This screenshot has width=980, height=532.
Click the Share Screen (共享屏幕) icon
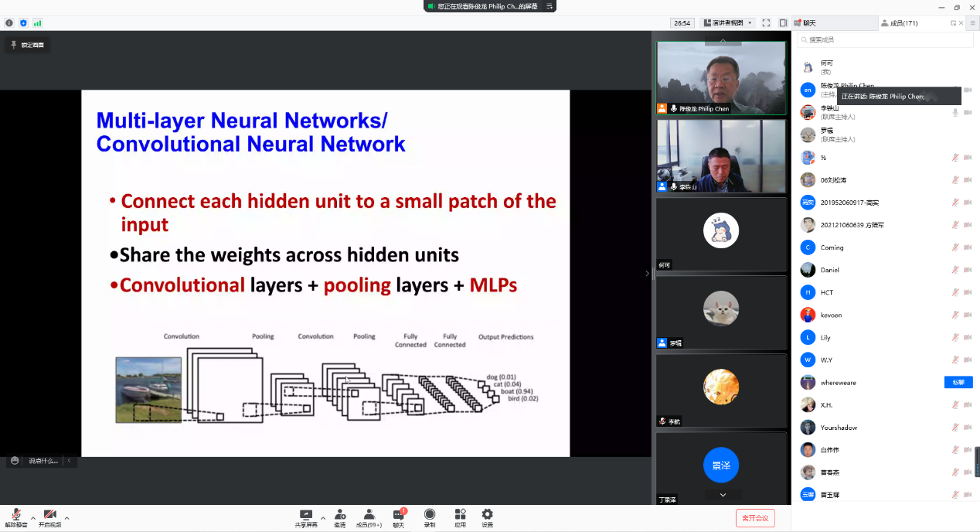click(306, 517)
